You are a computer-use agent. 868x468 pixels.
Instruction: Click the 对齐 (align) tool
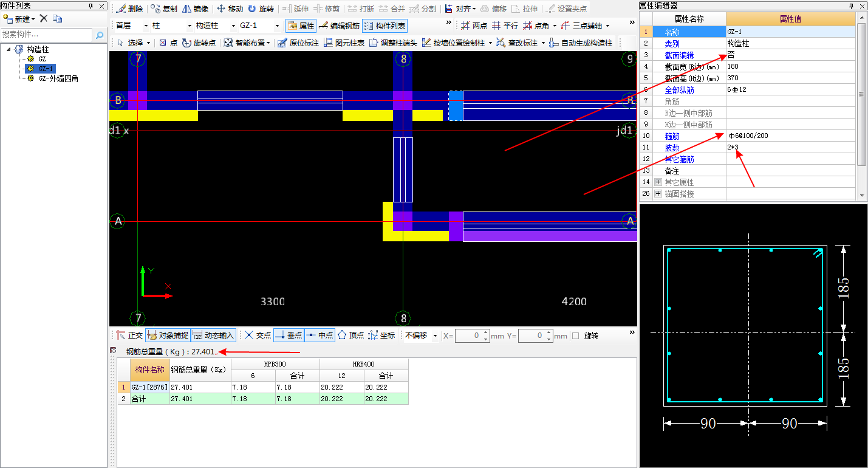point(460,9)
